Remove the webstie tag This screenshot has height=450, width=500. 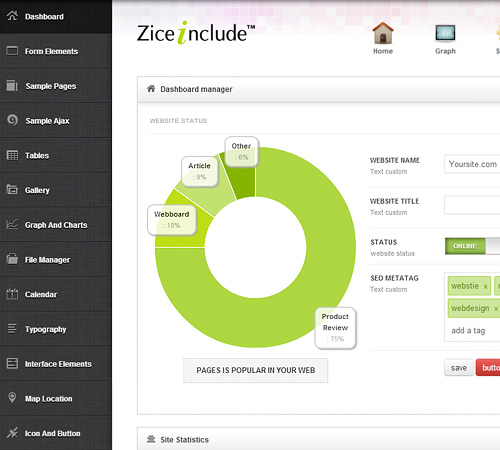coord(486,287)
